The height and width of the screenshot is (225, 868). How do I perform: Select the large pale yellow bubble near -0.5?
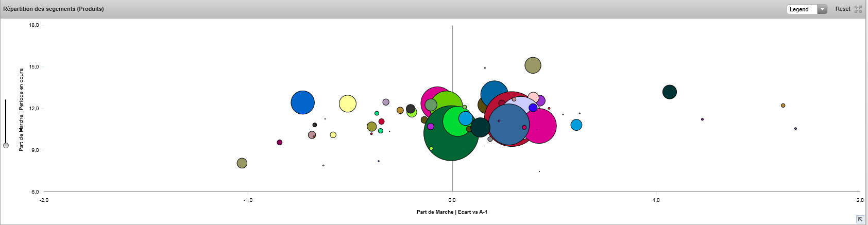point(348,103)
